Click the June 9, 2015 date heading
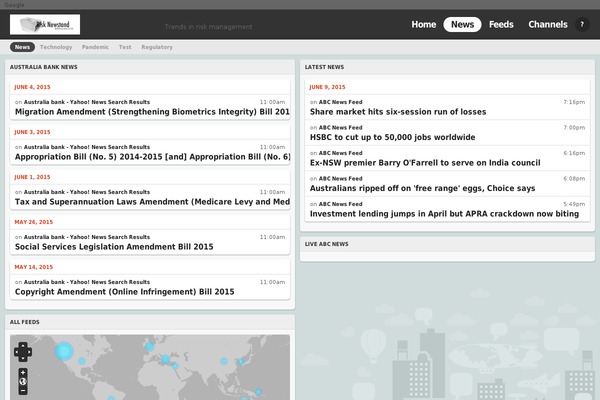Viewport: 600px width, 400px height. [327, 87]
